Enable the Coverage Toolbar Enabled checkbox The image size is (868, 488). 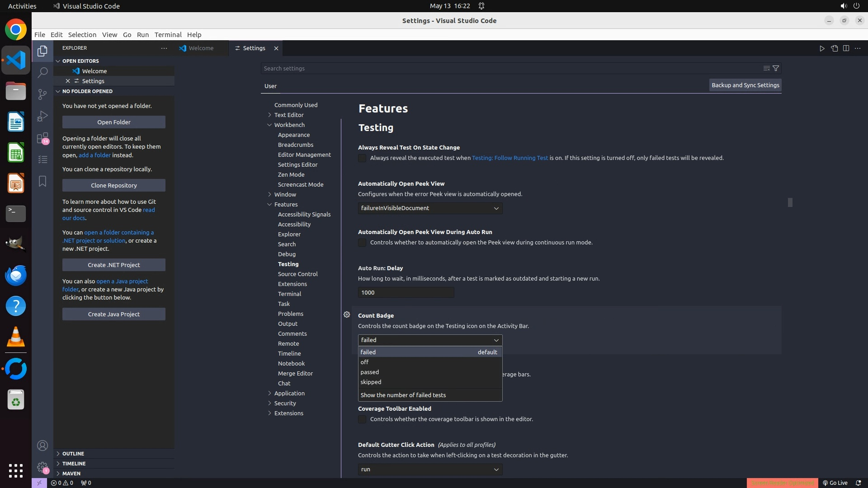tap(362, 419)
